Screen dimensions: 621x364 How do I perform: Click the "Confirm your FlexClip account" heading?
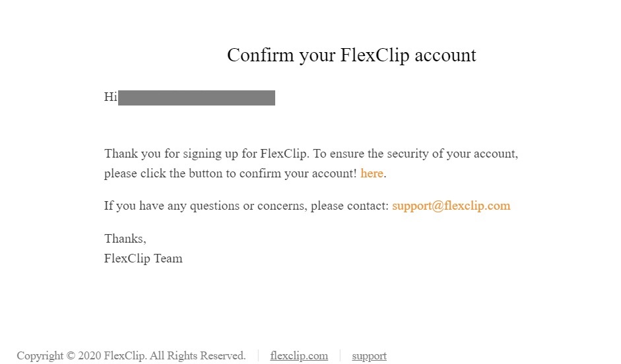[x=351, y=55]
